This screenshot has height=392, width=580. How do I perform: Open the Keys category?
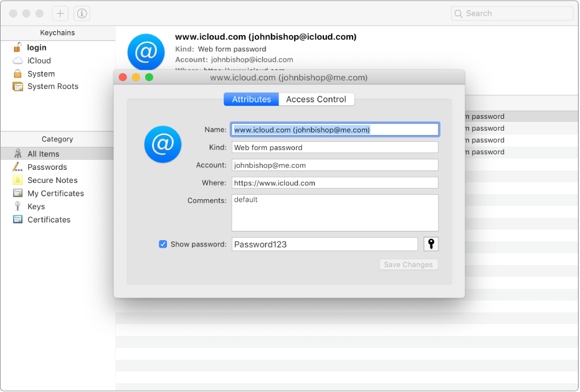(x=38, y=206)
